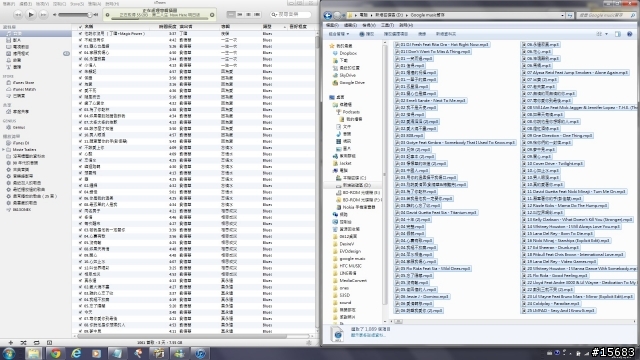Viewport: 640px width, 360px height.
Task: Open Internet Explorer from the taskbar
Action: [76, 353]
